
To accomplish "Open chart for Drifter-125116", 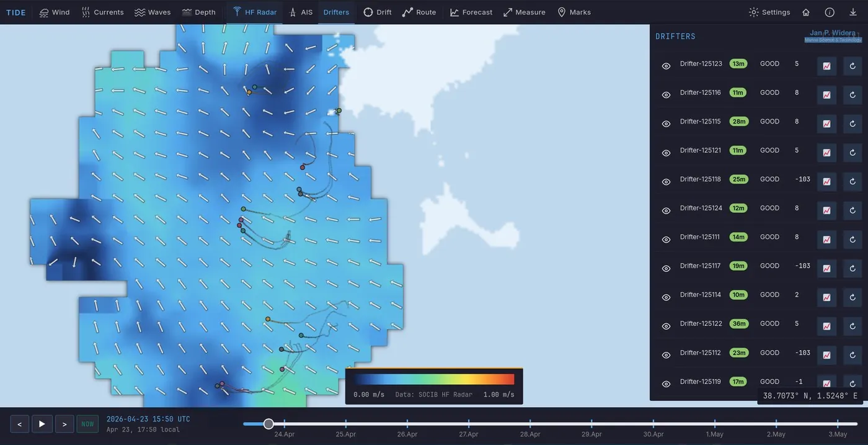I will click(x=826, y=95).
